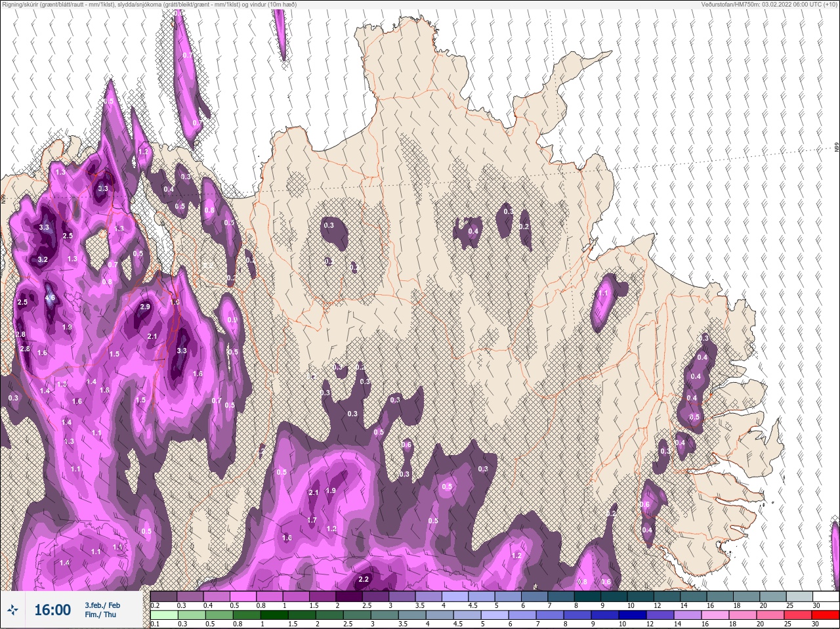Viewport: 840px width, 629px height.
Task: Click the 16:00 forecast time
Action: pos(52,610)
